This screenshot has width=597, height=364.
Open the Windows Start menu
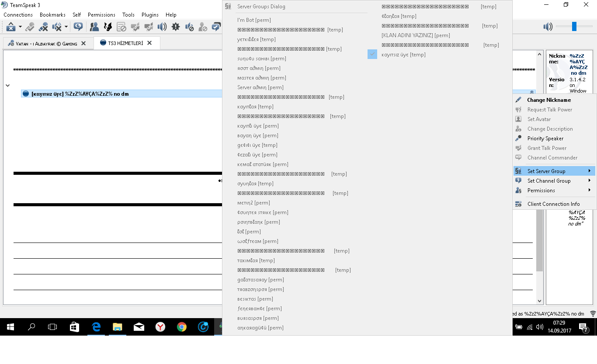pyautogui.click(x=10, y=327)
